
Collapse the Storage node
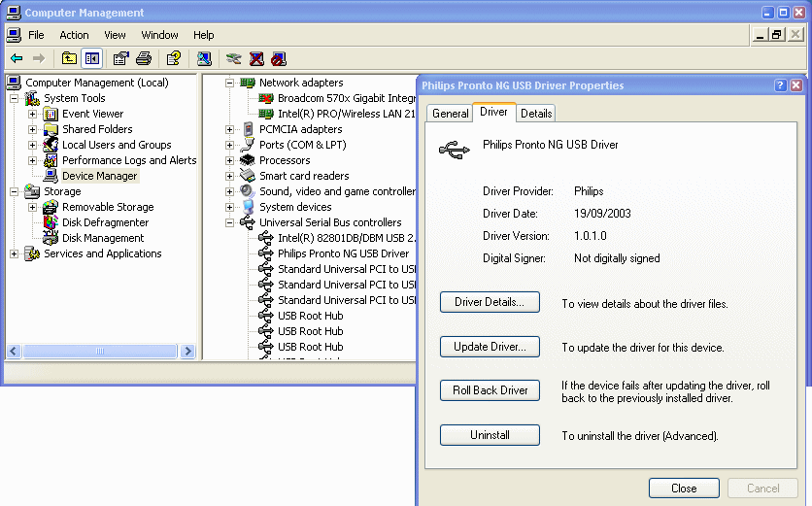point(14,191)
